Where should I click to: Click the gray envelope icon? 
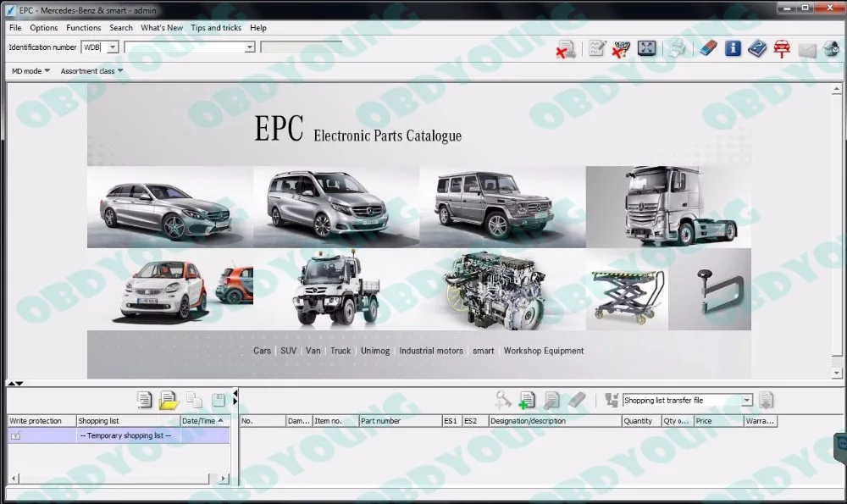[807, 50]
